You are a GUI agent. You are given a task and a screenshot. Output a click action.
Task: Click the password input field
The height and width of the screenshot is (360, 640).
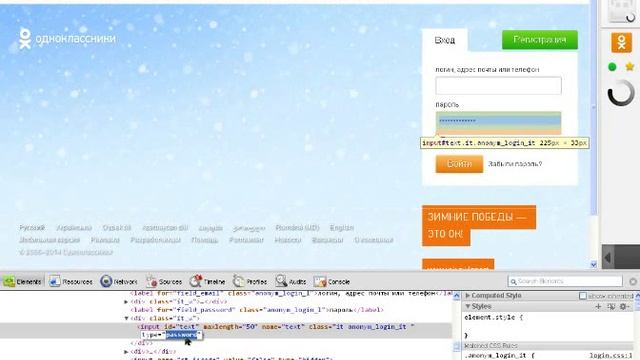(498, 121)
